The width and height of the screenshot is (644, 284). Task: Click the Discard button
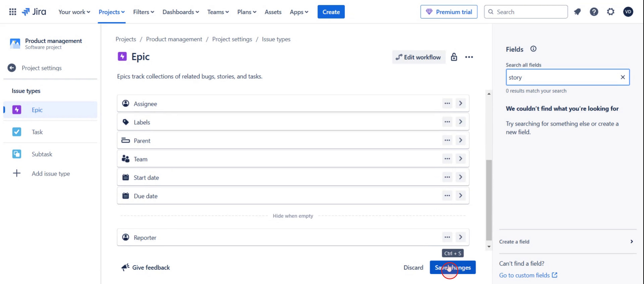[413, 267]
